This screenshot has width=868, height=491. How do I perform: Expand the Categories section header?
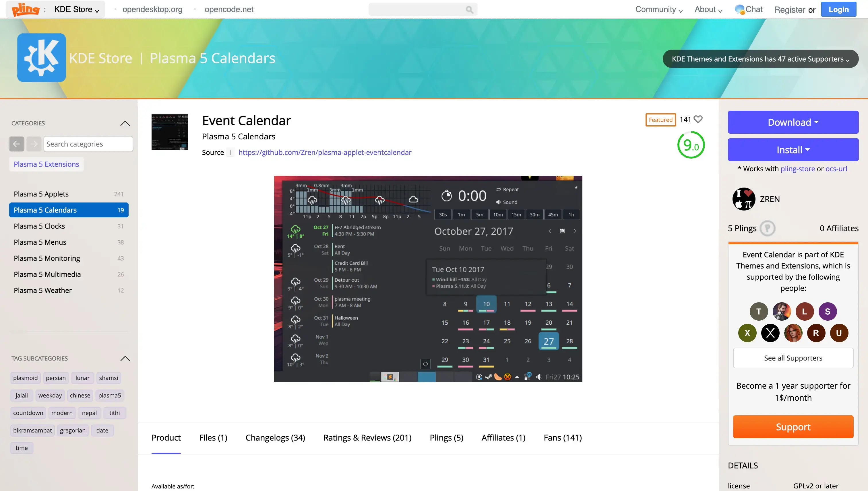pyautogui.click(x=125, y=123)
